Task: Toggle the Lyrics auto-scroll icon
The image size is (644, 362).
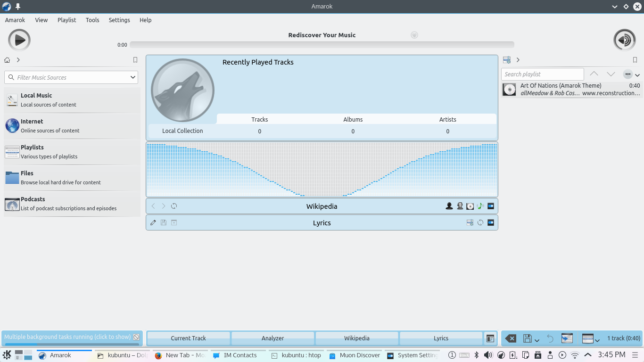Action: (x=470, y=222)
